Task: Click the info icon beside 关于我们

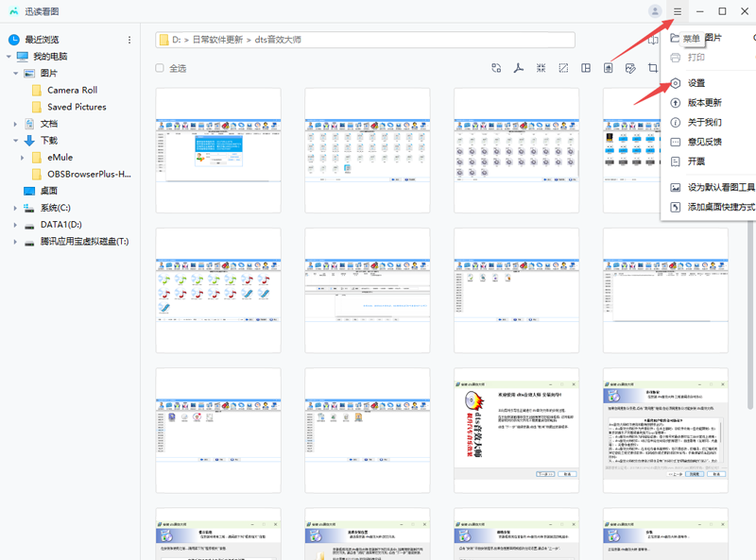Action: pyautogui.click(x=676, y=123)
